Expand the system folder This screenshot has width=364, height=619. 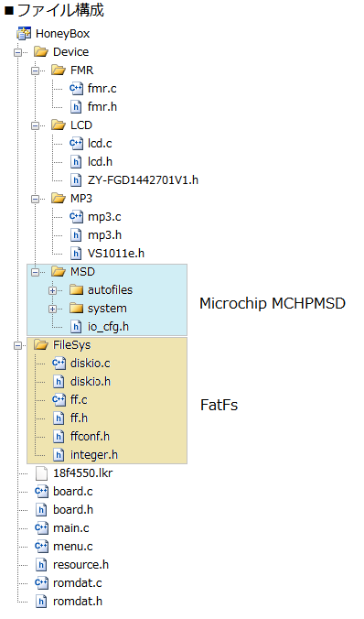(52, 309)
